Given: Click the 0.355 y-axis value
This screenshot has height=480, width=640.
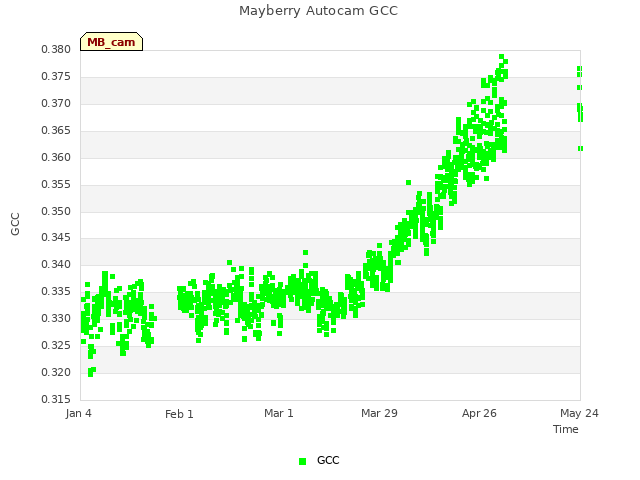Looking at the screenshot, I should [x=56, y=184].
